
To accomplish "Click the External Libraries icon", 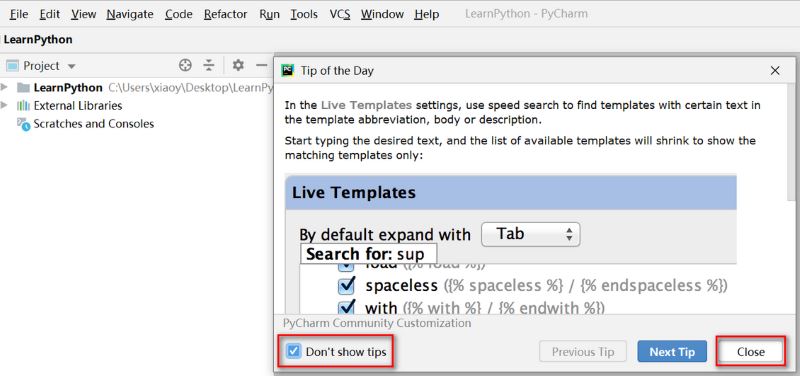I will pos(23,106).
